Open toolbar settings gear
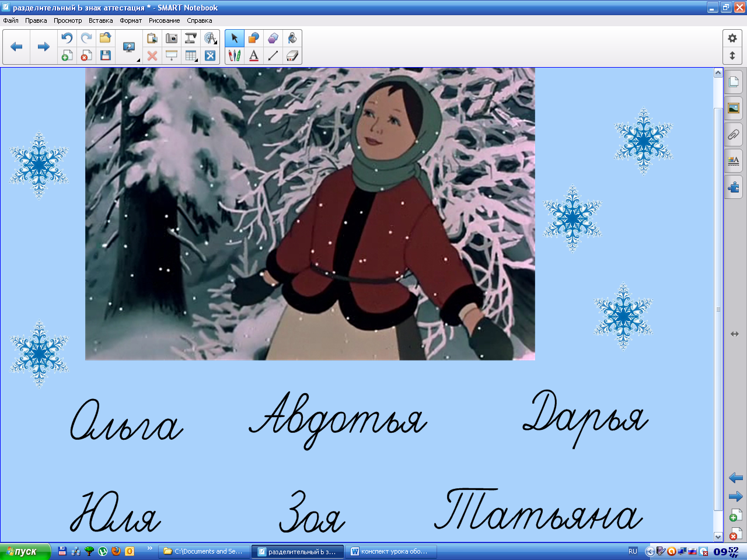This screenshot has height=560, width=747. [732, 38]
